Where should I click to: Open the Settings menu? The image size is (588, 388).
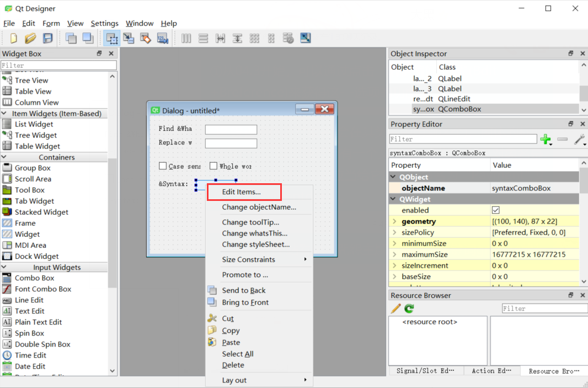click(104, 23)
